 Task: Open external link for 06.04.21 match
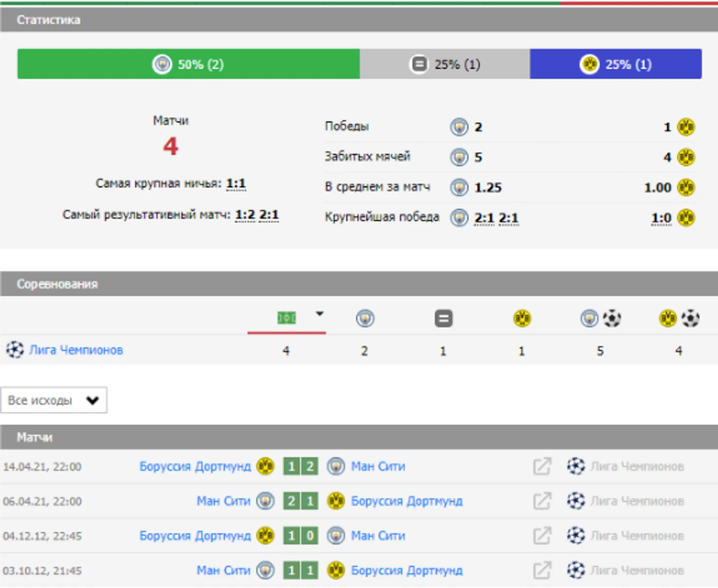542,501
